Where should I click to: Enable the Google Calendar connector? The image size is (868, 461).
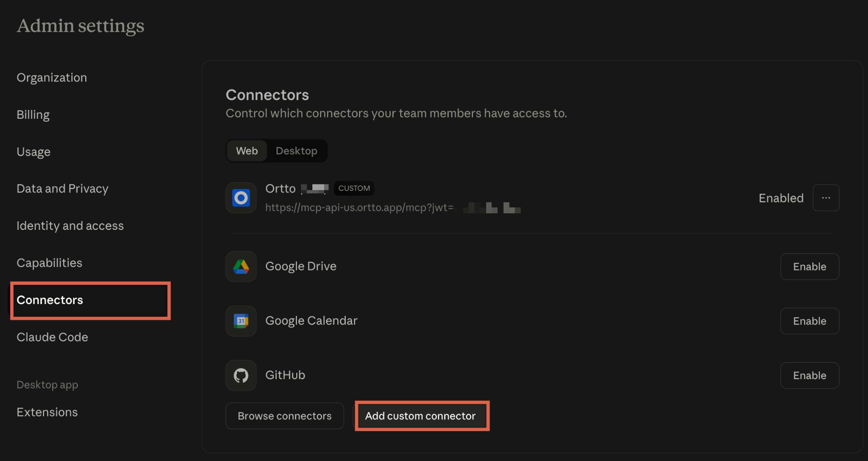tap(809, 321)
